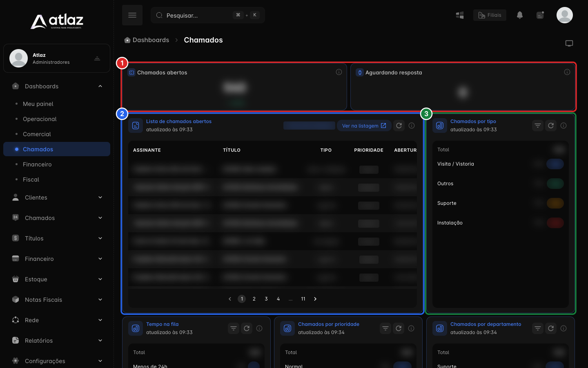Click the red Instalação color badge
This screenshot has height=368, width=588.
[555, 223]
